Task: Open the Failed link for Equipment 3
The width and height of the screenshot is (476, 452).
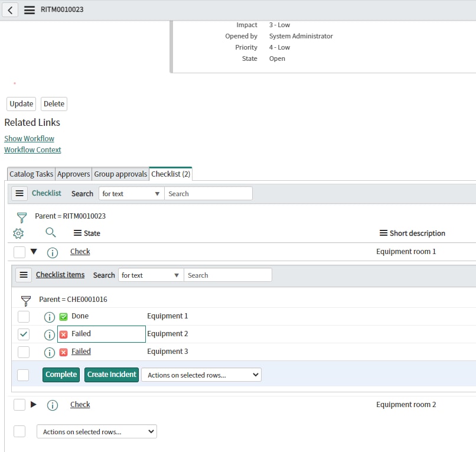Action: 81,352
